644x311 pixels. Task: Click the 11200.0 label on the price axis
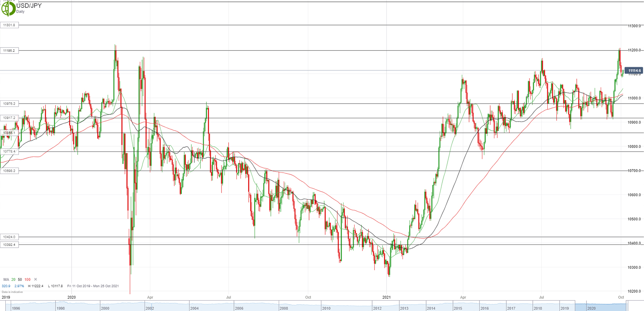pyautogui.click(x=634, y=50)
